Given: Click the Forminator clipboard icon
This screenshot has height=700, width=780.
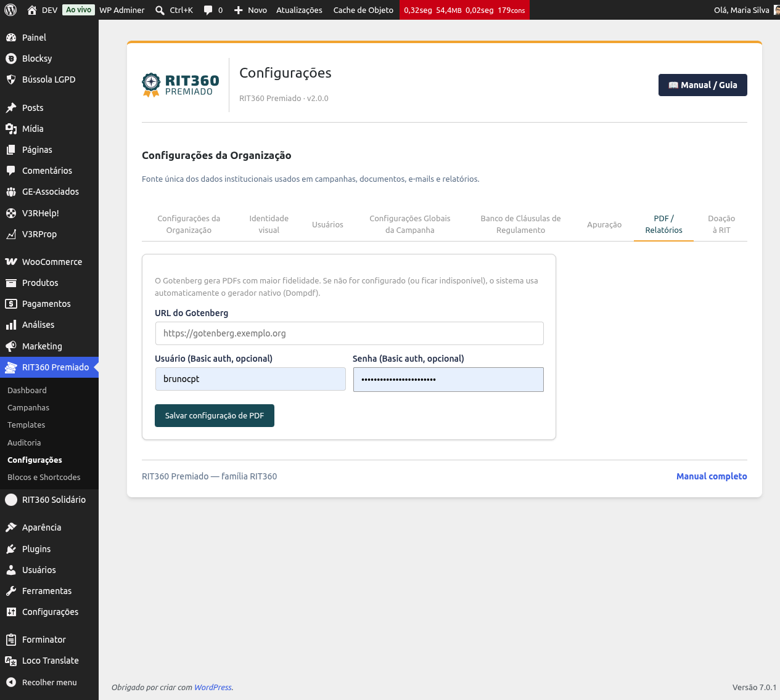Looking at the screenshot, I should 11,640.
